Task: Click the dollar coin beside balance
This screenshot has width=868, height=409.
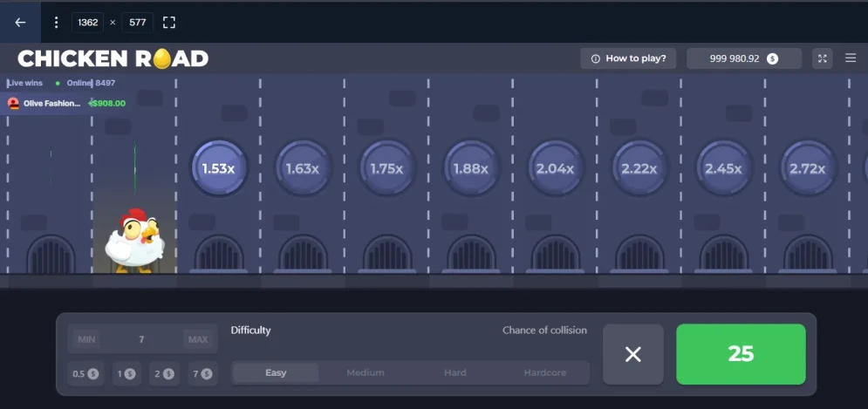Action: (772, 58)
